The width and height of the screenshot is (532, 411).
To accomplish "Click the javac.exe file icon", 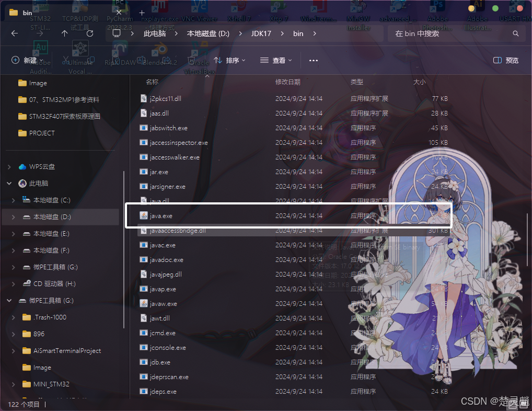I will [x=144, y=245].
